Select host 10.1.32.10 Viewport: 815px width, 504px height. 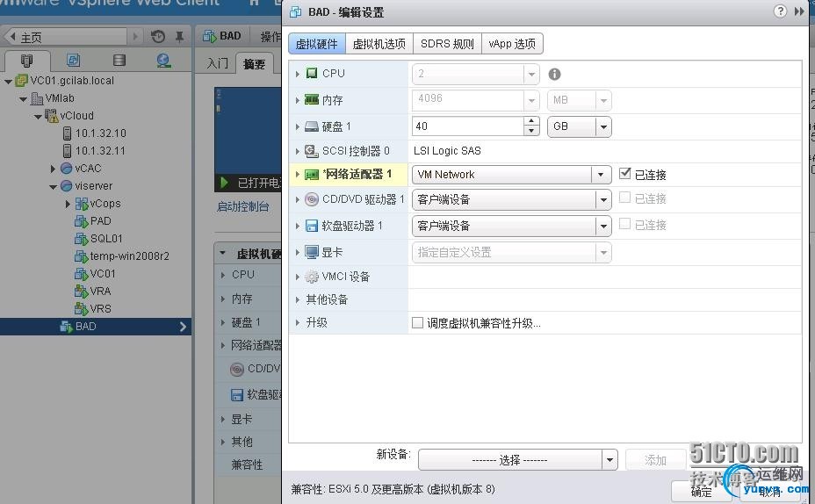(x=100, y=133)
